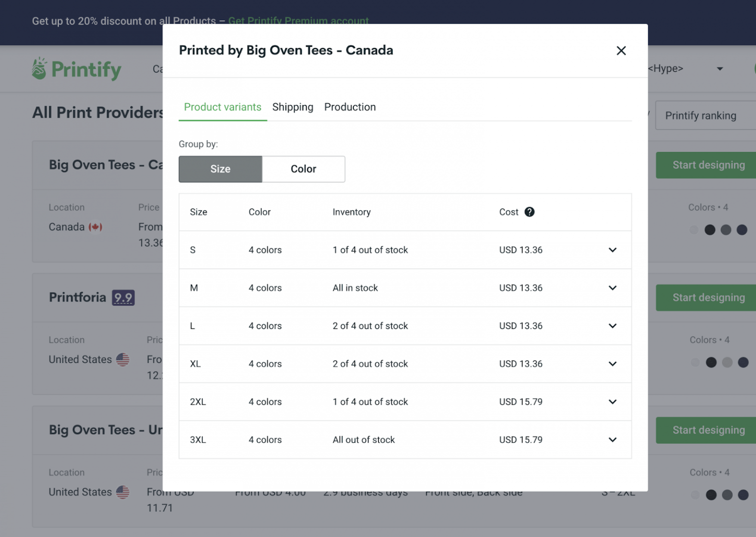Click the US flag beside Printforia's location

(x=124, y=359)
